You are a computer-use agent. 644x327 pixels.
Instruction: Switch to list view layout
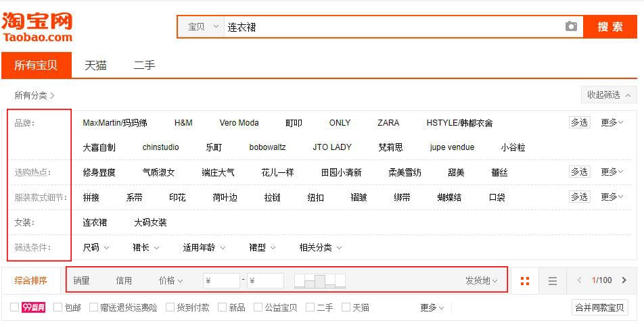coord(553,280)
